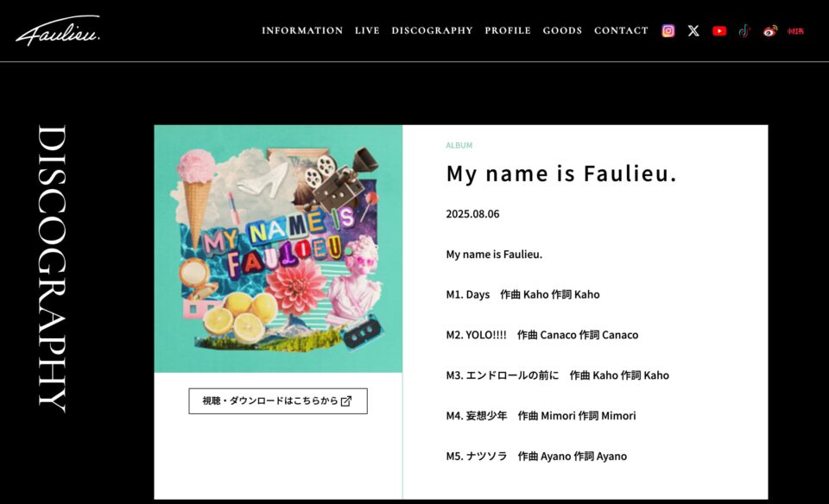The height and width of the screenshot is (504, 829).
Task: Open the CONTACT page
Action: pos(621,30)
